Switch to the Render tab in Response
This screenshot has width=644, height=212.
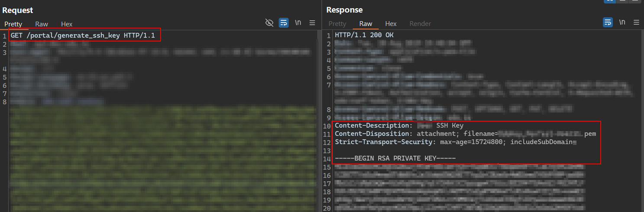point(420,24)
